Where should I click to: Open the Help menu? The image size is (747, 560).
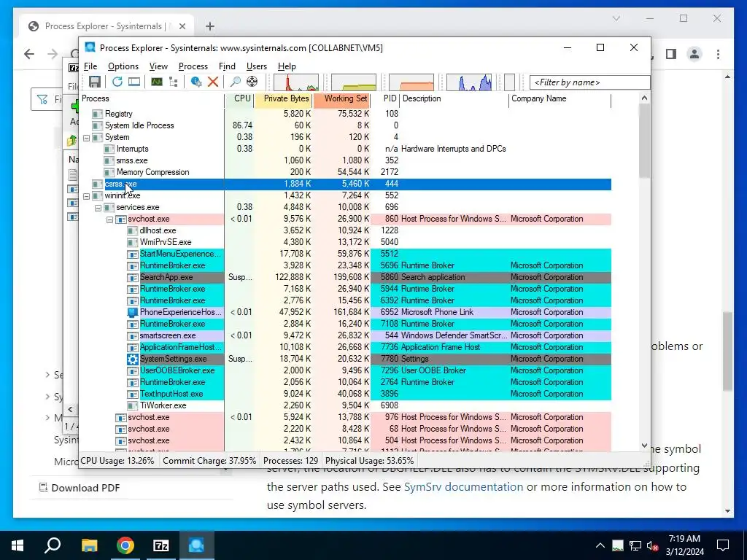(287, 66)
